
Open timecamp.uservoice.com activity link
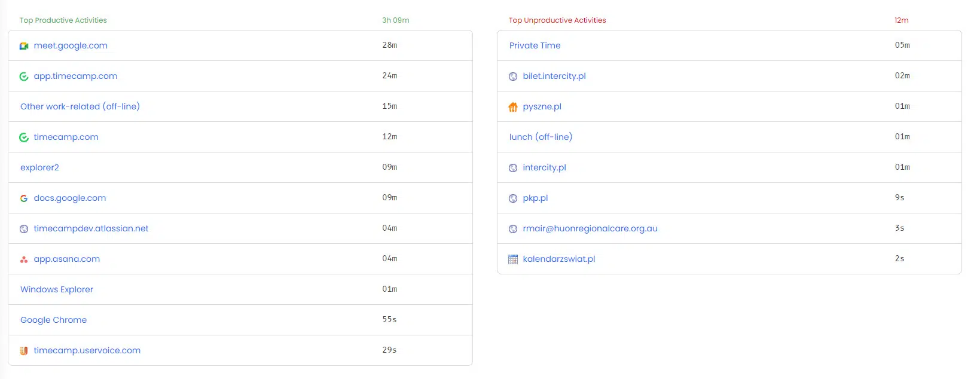pos(87,350)
